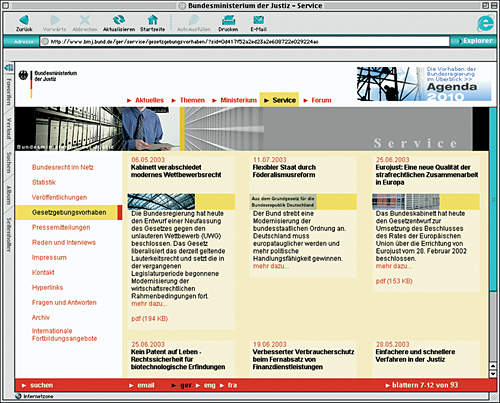
Task: Click the Internet Explorer logo
Action: pyautogui.click(x=485, y=22)
